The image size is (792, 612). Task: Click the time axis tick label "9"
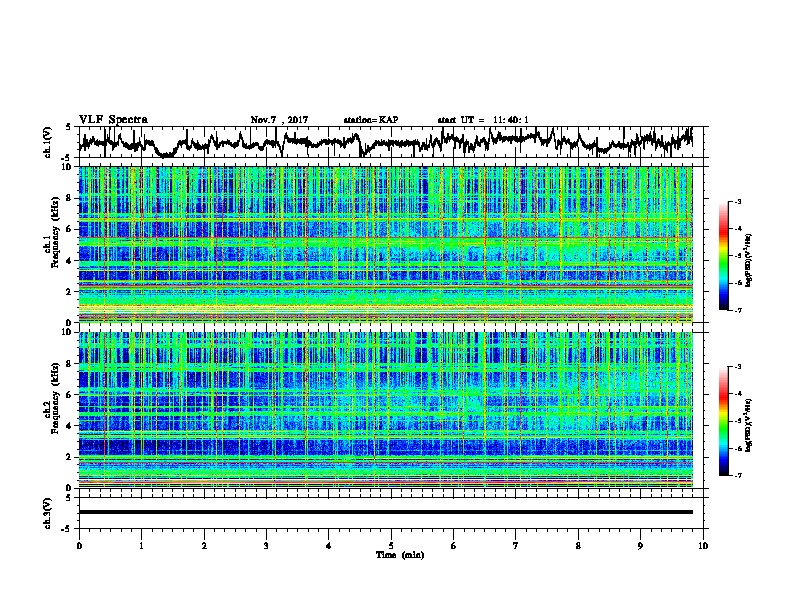pos(640,546)
